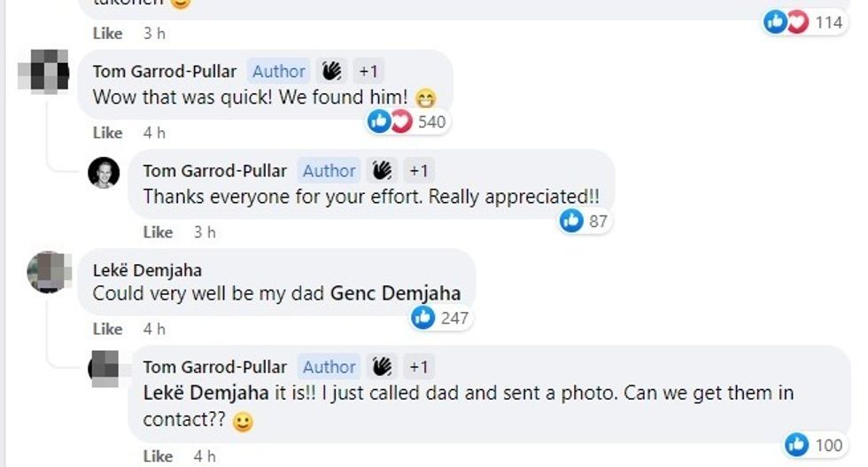Click the "3 h" timestamp on thank-you reply

tap(205, 232)
